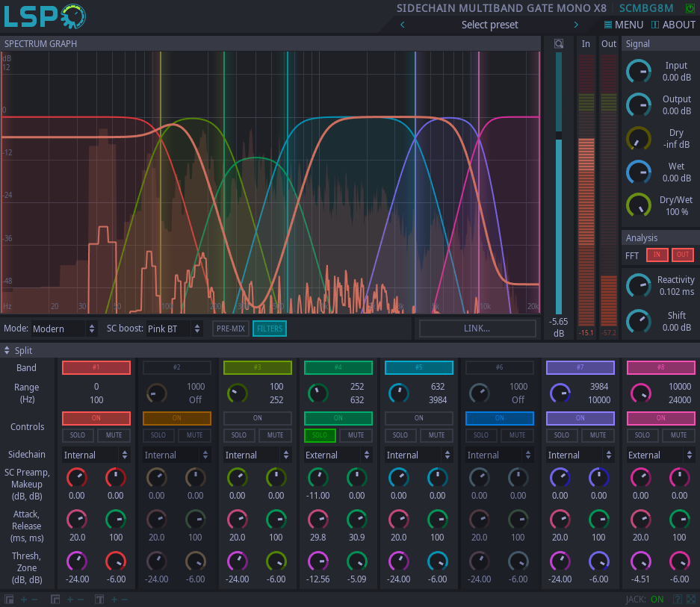This screenshot has height=607, width=700.
Task: Enable the OUT analysis toggle in the FFT row
Action: (x=681, y=255)
